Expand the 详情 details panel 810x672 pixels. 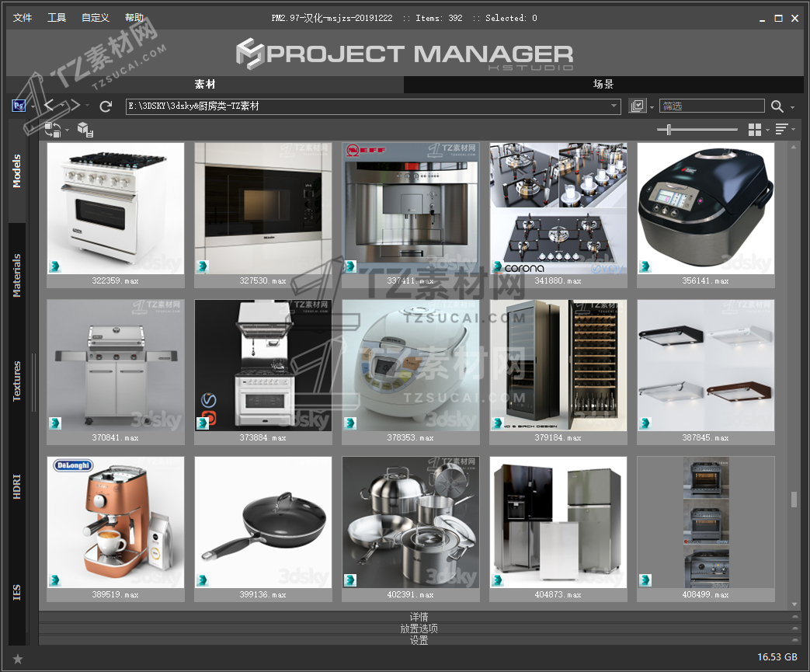(419, 617)
